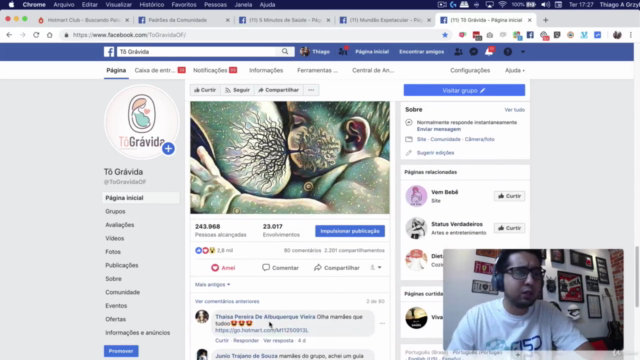This screenshot has height=360, width=640.
Task: Click the search magnifier icon
Action: [x=285, y=51]
